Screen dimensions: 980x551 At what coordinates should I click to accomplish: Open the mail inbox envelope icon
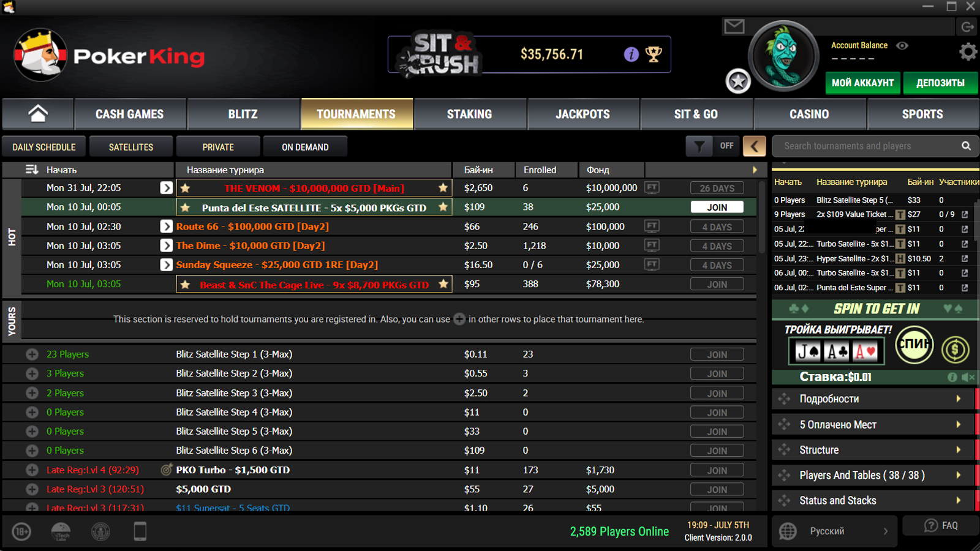pos(734,26)
